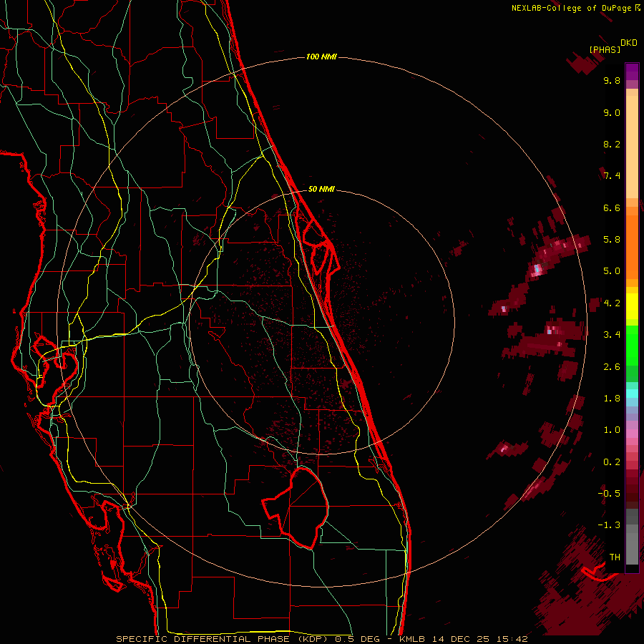
Task: Click the [PHAS] legend heading
Action: pyautogui.click(x=605, y=49)
